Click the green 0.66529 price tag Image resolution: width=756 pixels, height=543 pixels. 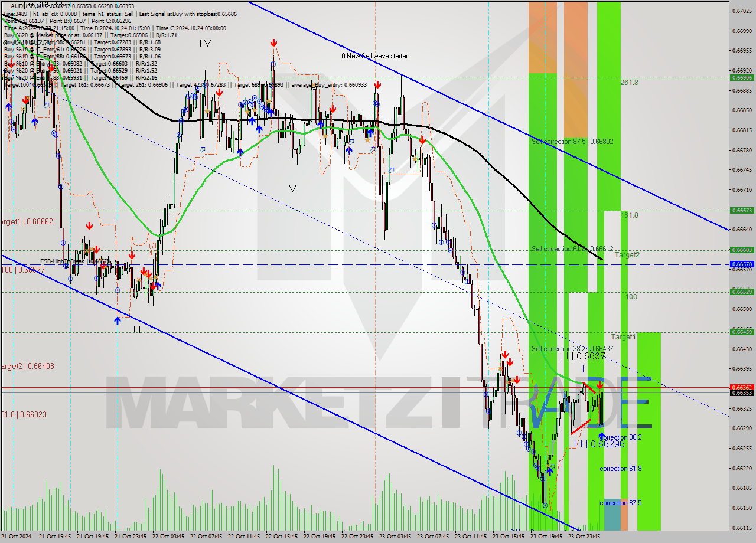point(741,292)
